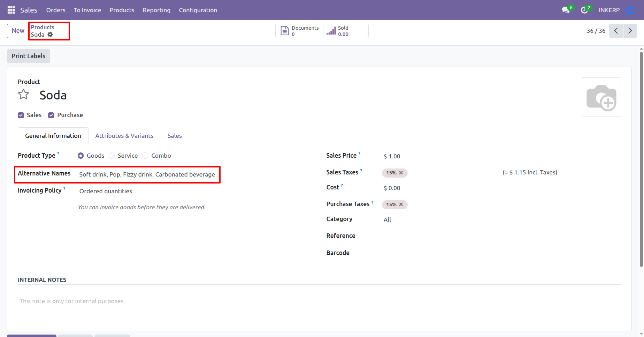Switch to General Information tab
Viewport: 644px width, 337px height.
53,136
